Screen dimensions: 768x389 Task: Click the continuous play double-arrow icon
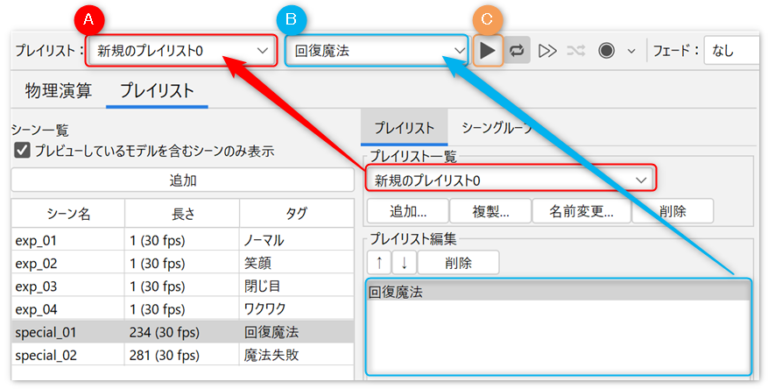click(547, 50)
